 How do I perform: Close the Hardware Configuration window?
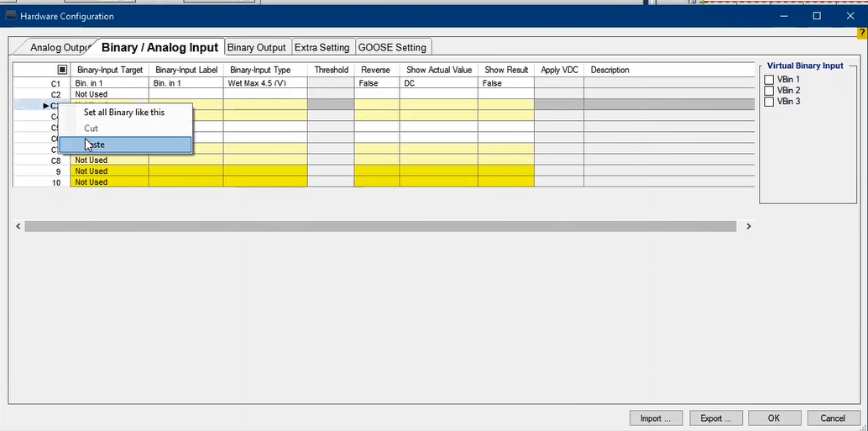(x=850, y=16)
